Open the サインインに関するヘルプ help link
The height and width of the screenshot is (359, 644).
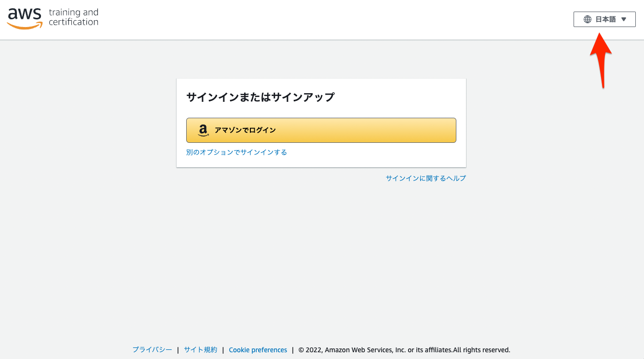click(425, 178)
